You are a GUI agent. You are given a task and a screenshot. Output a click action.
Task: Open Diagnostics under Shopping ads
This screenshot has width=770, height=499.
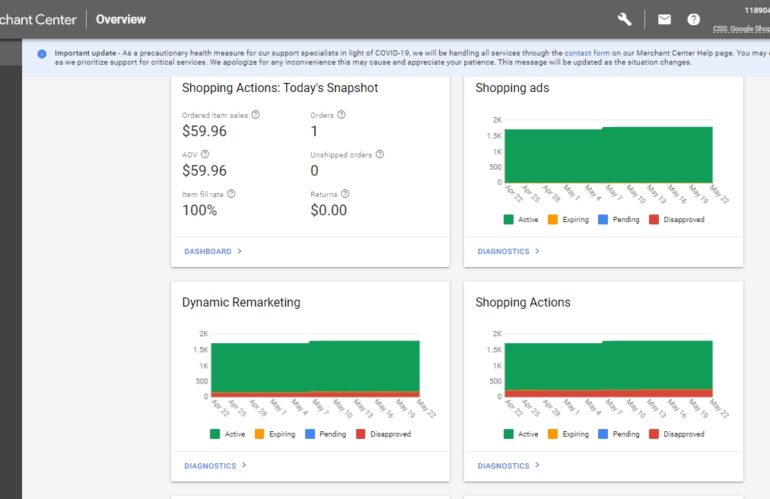click(x=508, y=252)
